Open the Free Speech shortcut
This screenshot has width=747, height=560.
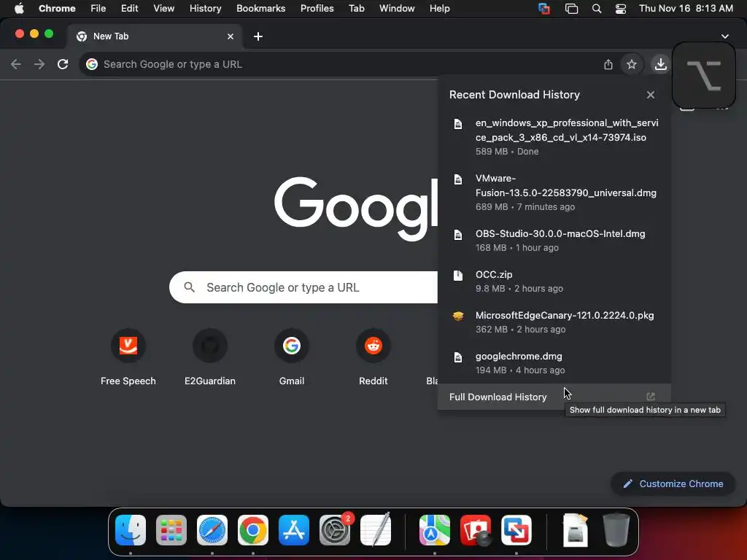click(x=128, y=357)
